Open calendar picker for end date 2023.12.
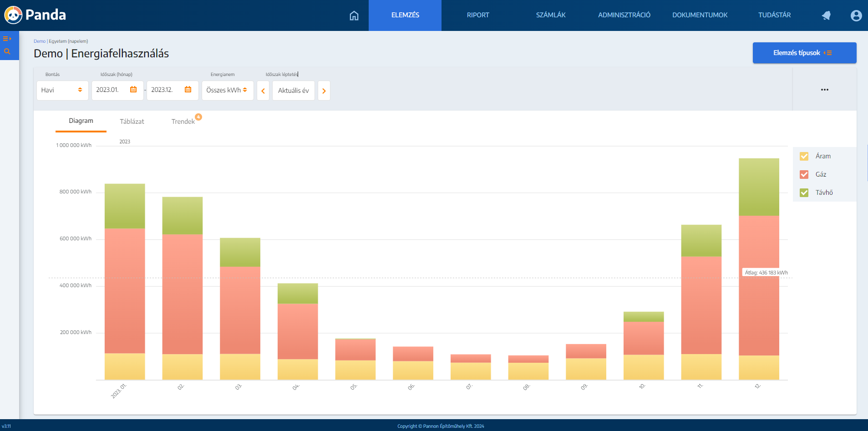This screenshot has height=431, width=868. coord(188,90)
